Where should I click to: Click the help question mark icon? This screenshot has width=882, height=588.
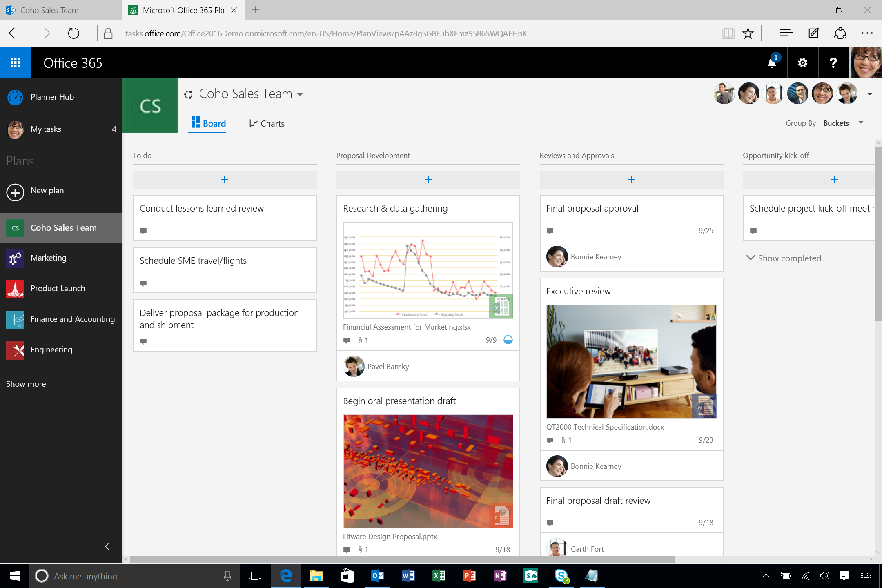click(x=833, y=63)
